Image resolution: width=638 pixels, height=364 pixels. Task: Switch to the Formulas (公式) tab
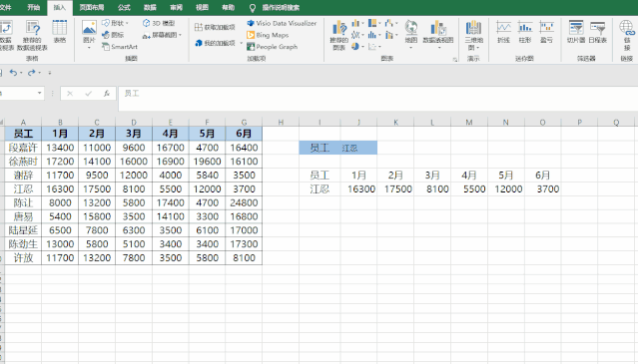pyautogui.click(x=124, y=7)
